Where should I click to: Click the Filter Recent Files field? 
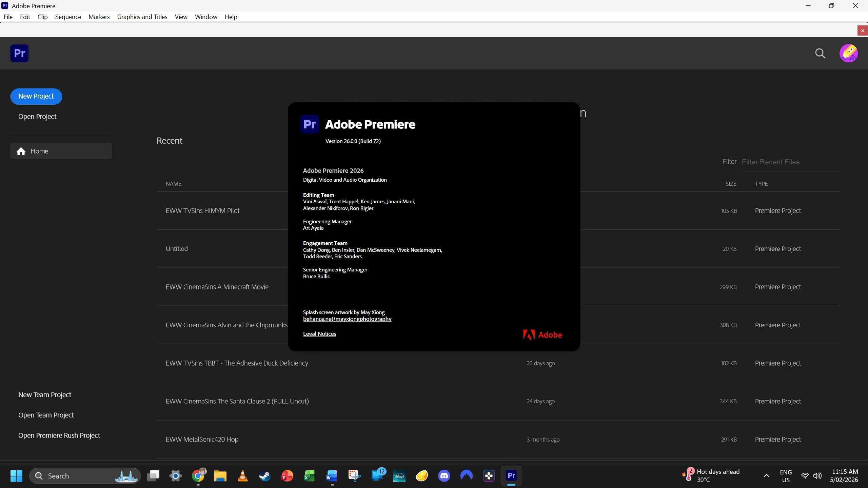pyautogui.click(x=790, y=162)
